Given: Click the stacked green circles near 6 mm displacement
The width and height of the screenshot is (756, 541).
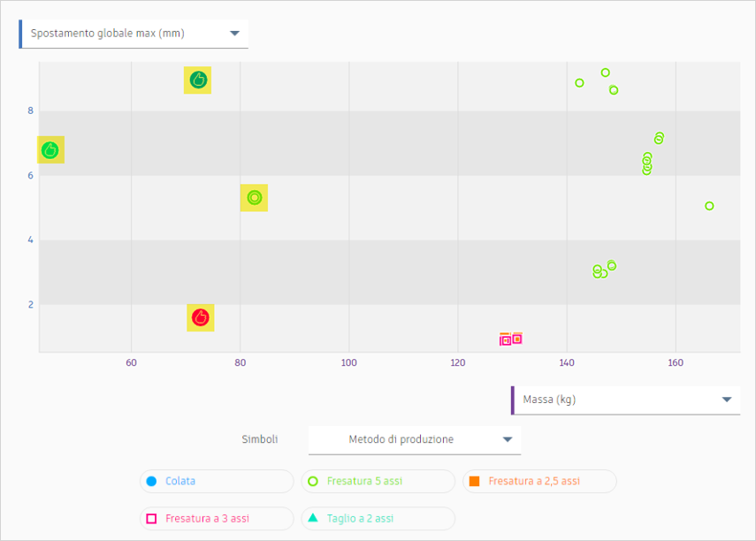Looking at the screenshot, I should click(646, 162).
